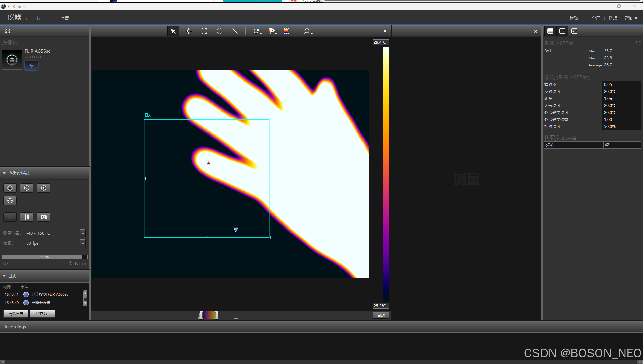The height and width of the screenshot is (364, 643).
Task: Open the 测量范围 temperature range dropdown
Action: click(x=83, y=233)
